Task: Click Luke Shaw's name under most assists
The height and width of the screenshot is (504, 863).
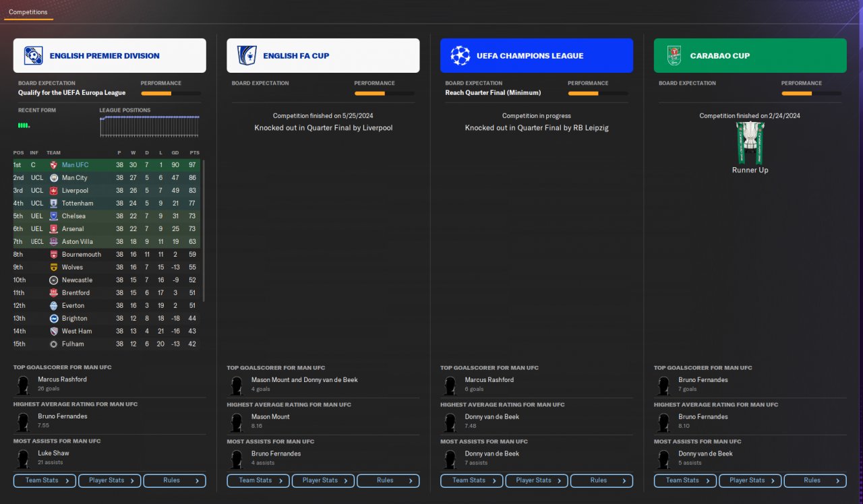Action: point(53,453)
